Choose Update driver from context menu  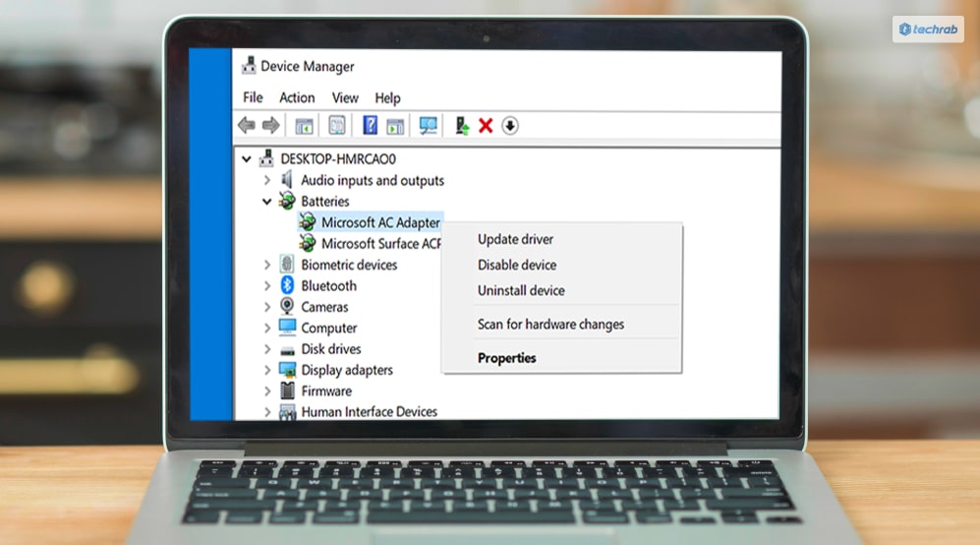[516, 239]
